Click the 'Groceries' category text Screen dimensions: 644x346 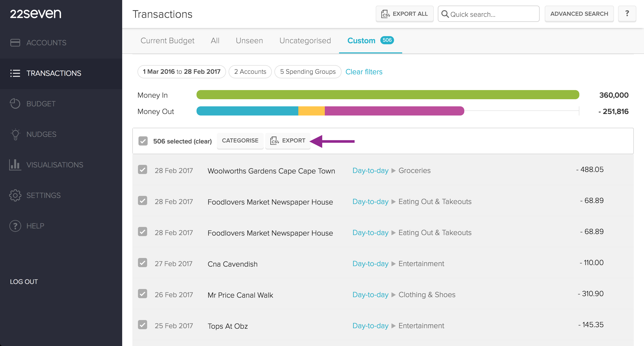point(414,170)
